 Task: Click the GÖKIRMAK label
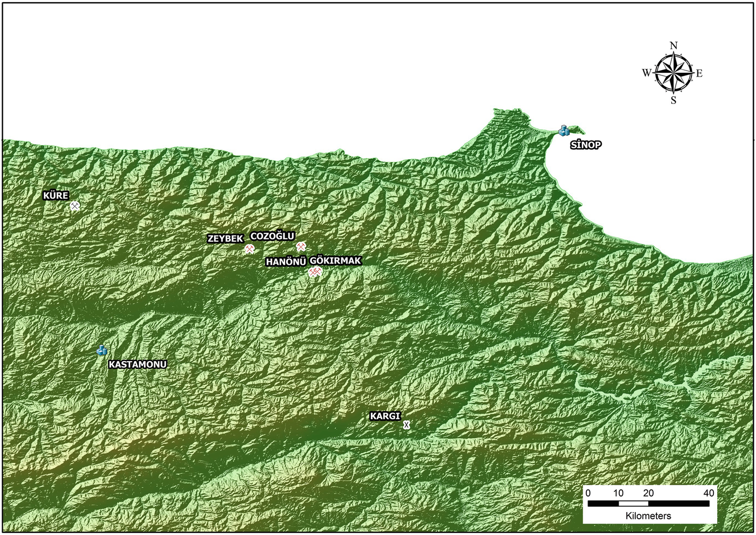(336, 261)
